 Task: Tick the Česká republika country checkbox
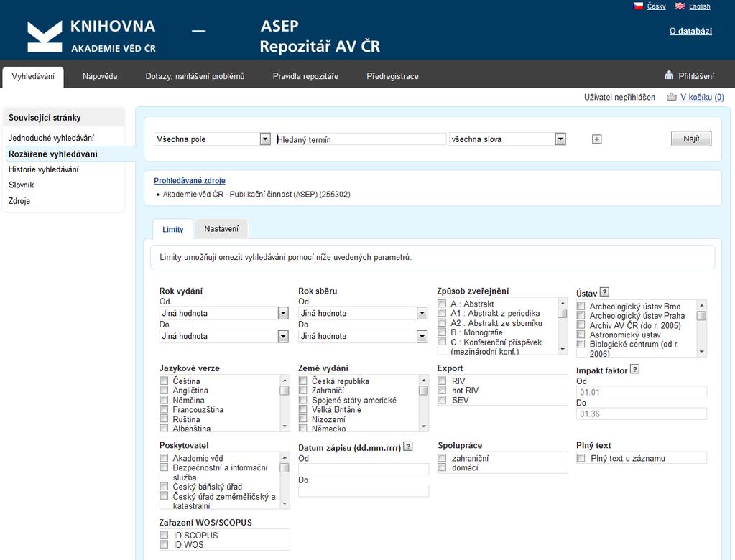pyautogui.click(x=303, y=381)
